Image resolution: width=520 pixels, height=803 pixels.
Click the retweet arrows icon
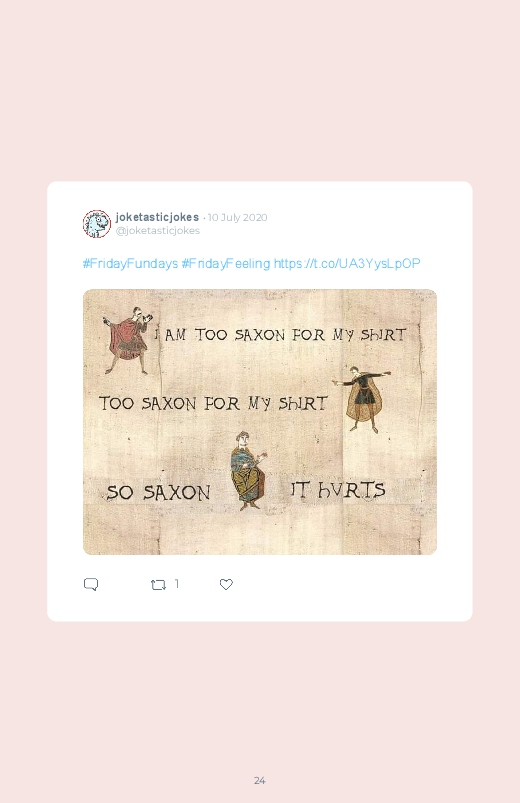[x=158, y=585]
